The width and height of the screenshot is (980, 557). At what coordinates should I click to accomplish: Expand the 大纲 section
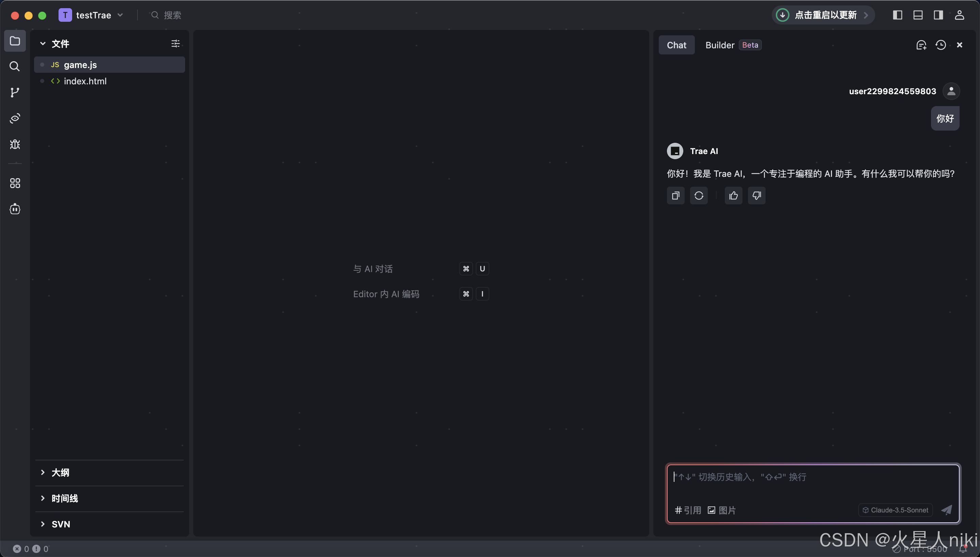(x=61, y=472)
